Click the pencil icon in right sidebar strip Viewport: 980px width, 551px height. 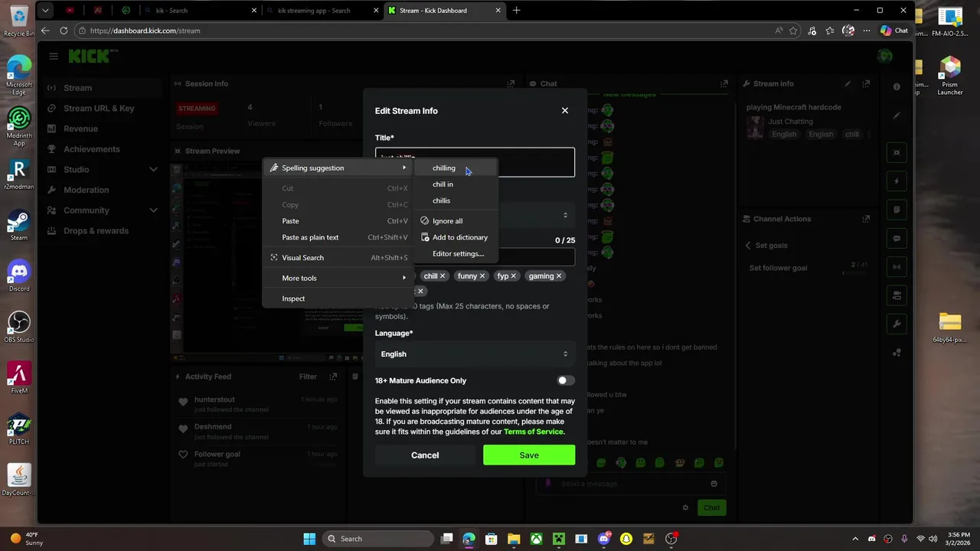tap(897, 116)
